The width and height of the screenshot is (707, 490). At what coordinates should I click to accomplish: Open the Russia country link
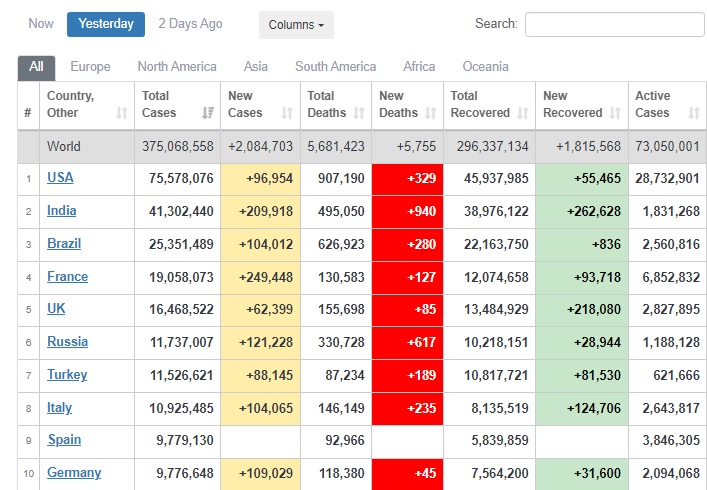[x=67, y=342]
